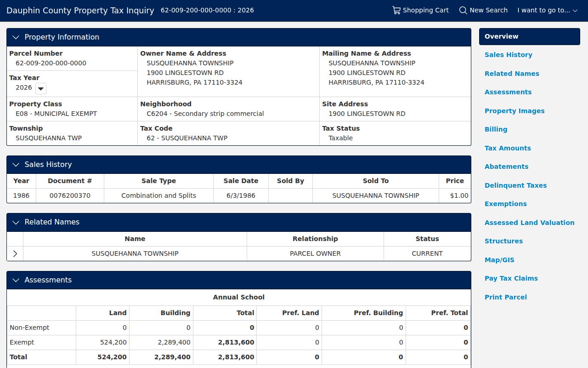
Task: Click the CURRENT status cell
Action: click(x=427, y=253)
